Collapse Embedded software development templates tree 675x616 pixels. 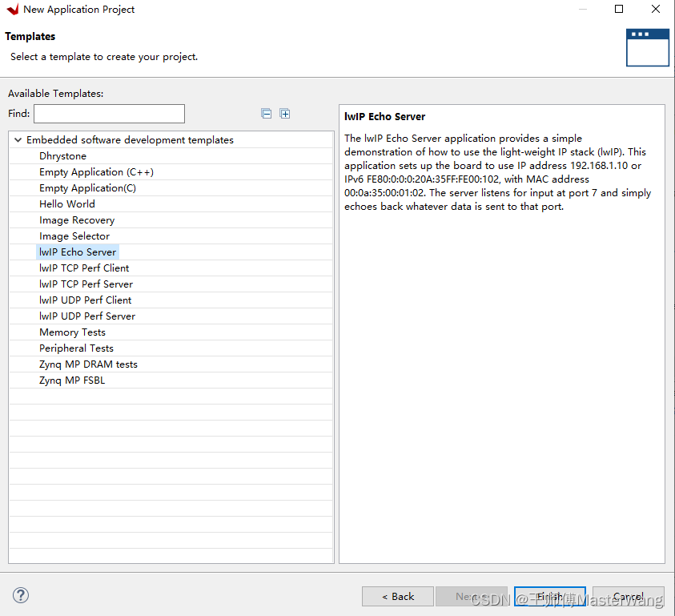18,140
